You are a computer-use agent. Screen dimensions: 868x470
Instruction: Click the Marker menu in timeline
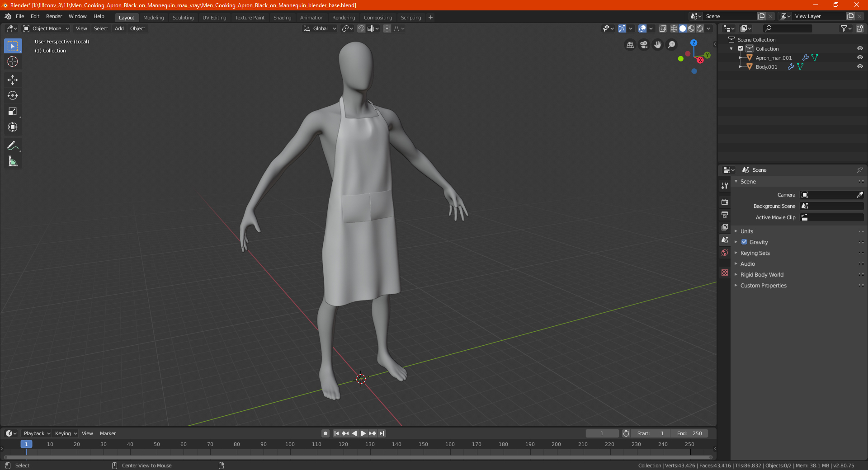pyautogui.click(x=108, y=433)
